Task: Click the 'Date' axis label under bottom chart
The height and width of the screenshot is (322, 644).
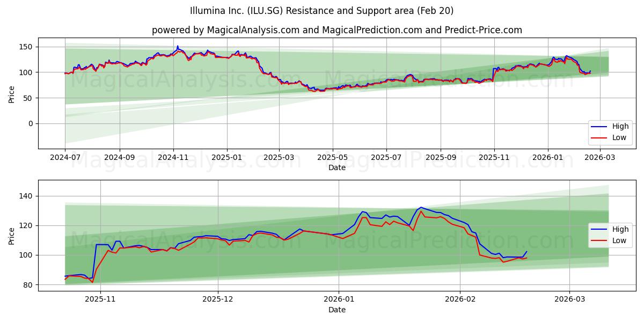Action: tap(337, 310)
